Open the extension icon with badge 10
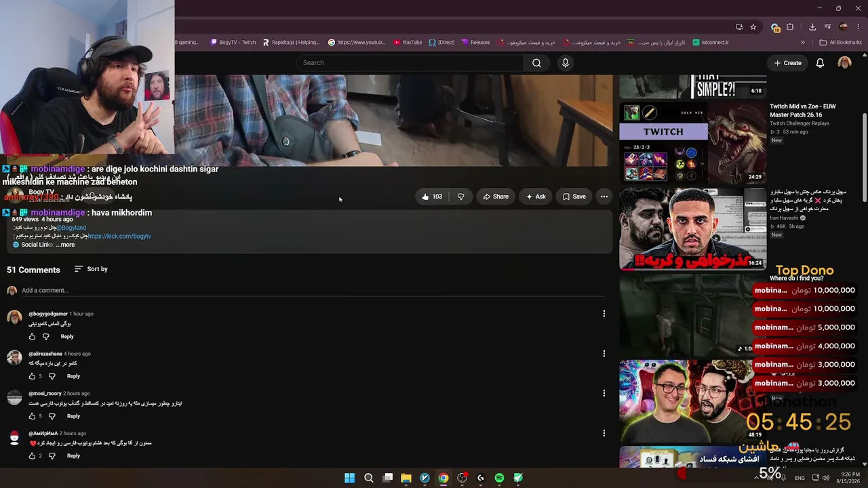 click(x=775, y=27)
